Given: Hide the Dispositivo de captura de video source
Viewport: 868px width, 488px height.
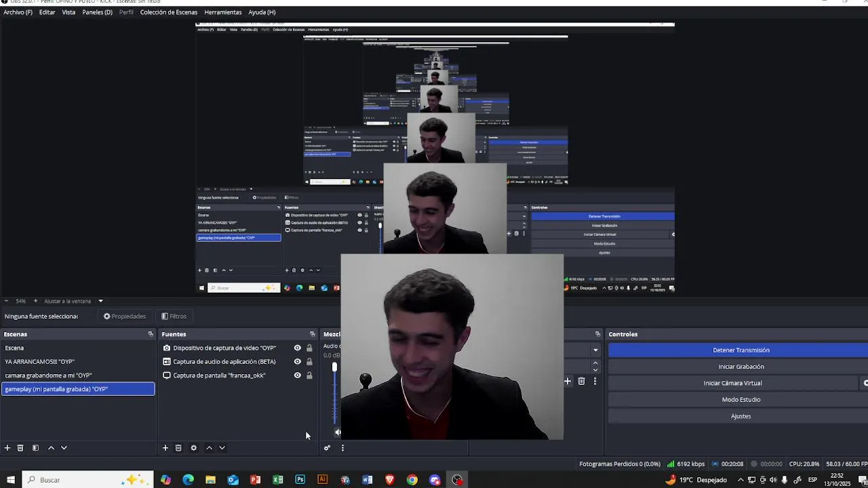Looking at the screenshot, I should [x=297, y=348].
